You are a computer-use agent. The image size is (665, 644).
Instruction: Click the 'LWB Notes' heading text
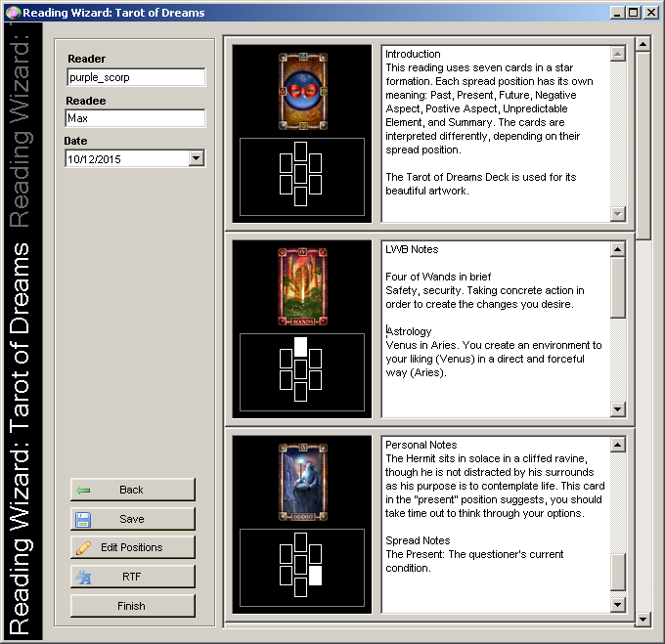click(x=412, y=249)
